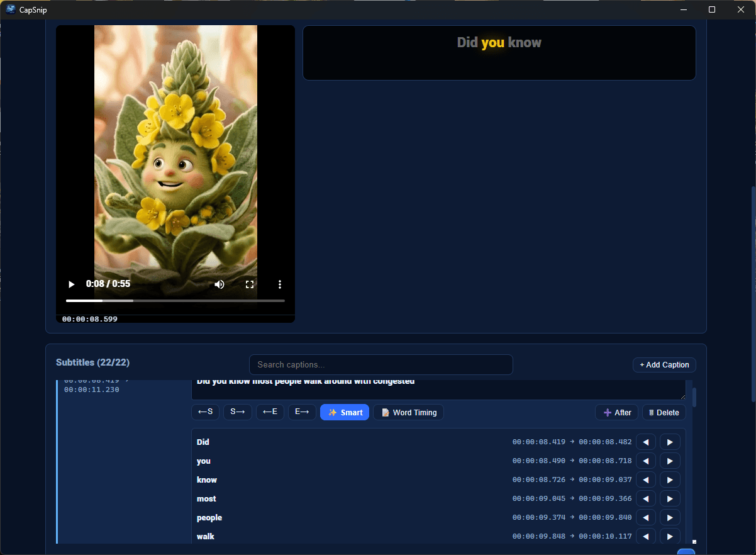
Task: Nudge word 'people' earlier
Action: pyautogui.click(x=646, y=518)
